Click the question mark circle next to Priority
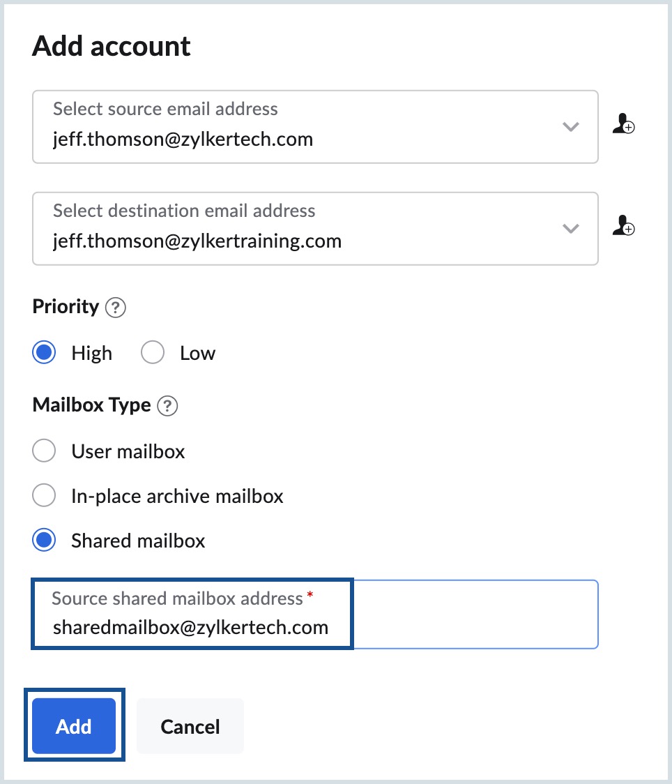 pos(116,308)
